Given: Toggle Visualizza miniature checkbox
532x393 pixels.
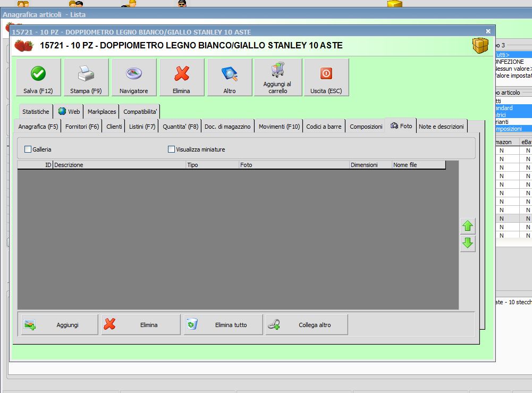Looking at the screenshot, I should point(171,149).
